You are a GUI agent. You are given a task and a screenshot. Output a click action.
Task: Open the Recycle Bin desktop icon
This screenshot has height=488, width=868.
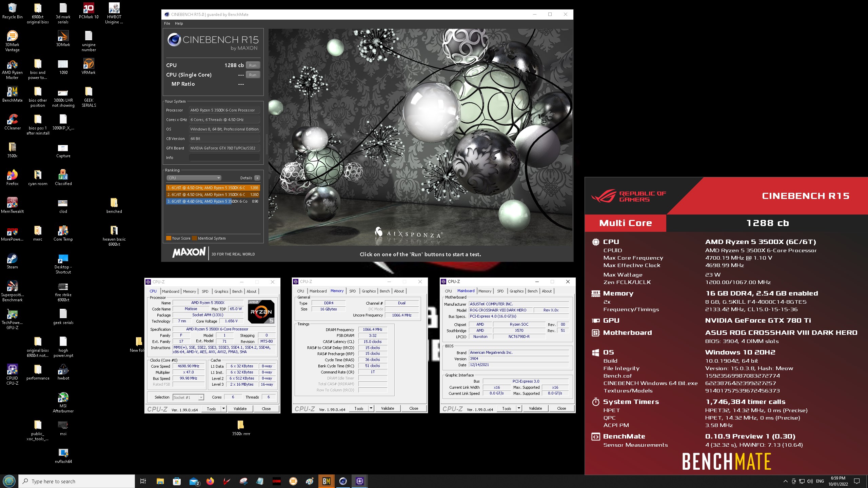(x=12, y=11)
